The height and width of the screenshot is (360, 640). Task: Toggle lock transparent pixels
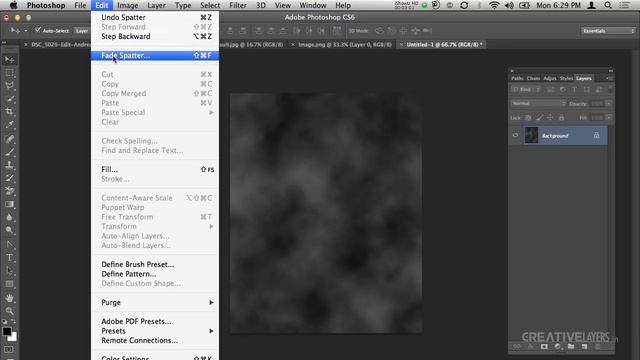pos(528,118)
